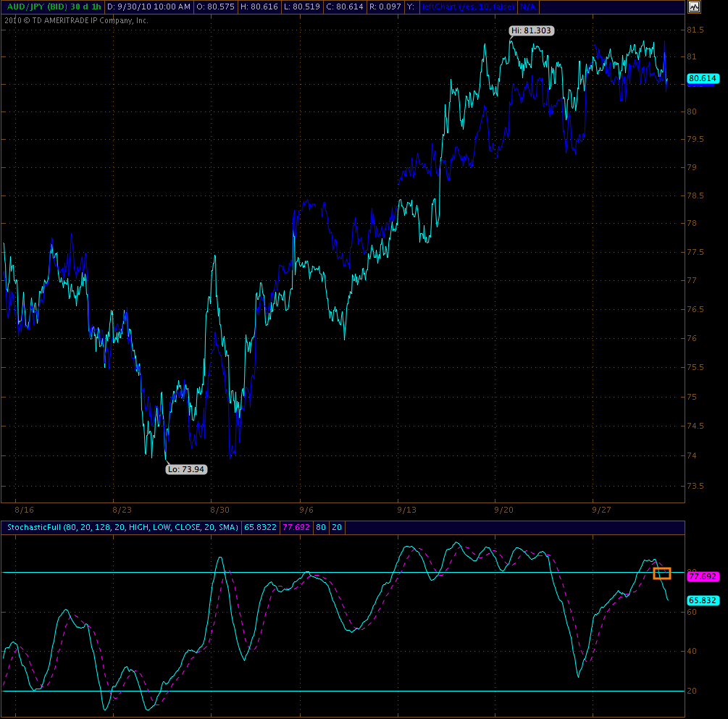Click the date field showing 9/30/10 10:00 AM

[x=148, y=7]
